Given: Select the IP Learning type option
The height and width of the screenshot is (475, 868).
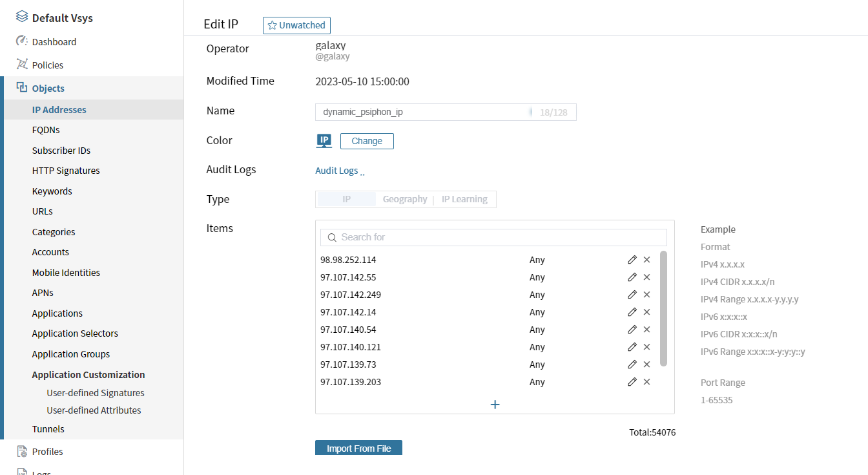Looking at the screenshot, I should 464,199.
